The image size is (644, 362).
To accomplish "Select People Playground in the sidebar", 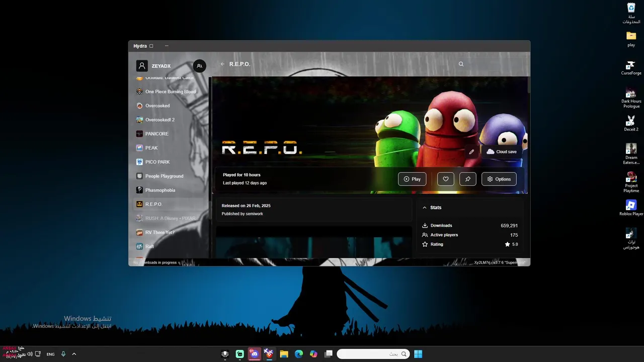I will tap(169, 176).
